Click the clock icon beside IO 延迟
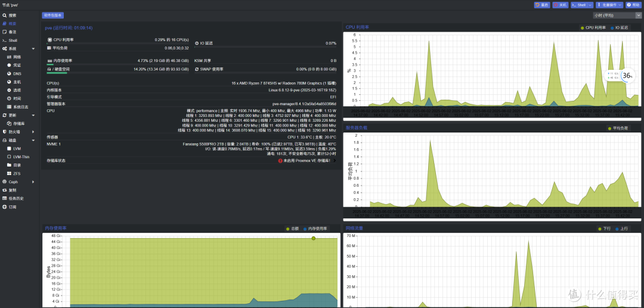The height and width of the screenshot is (308, 644). [x=197, y=43]
